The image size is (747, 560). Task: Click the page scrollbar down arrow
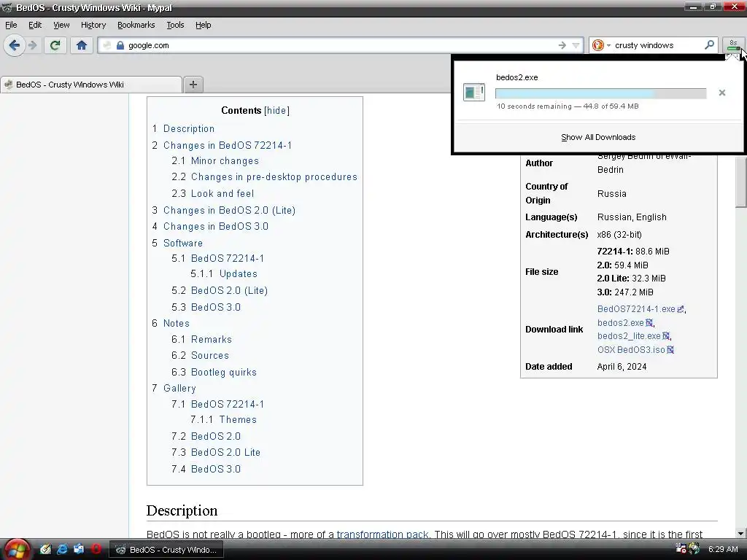(x=740, y=534)
